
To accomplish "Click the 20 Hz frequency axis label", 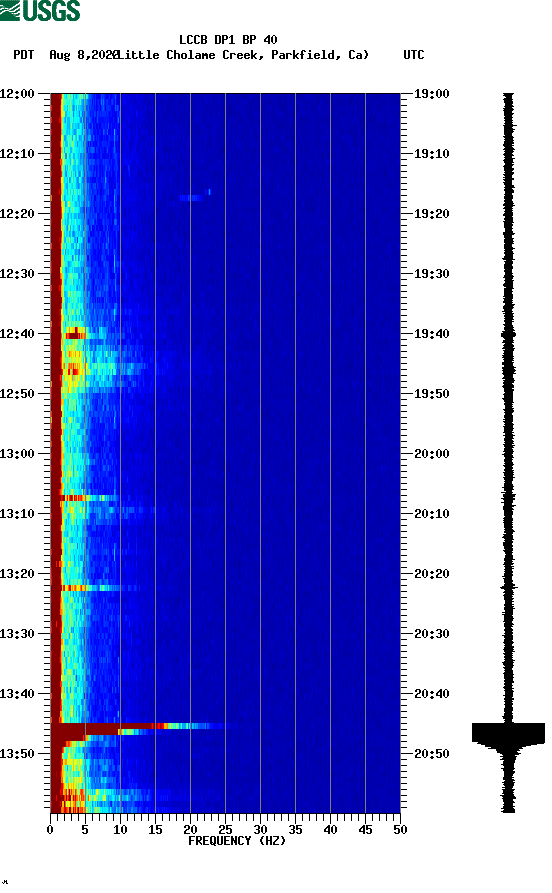I will point(190,830).
